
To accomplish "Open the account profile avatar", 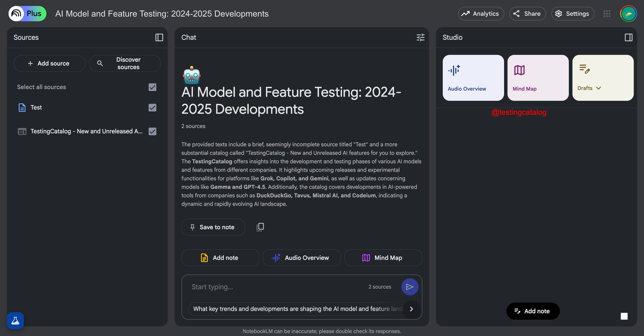I will (x=628, y=14).
